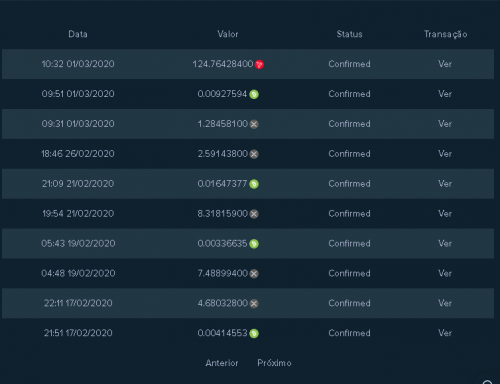
Task: Click Confirmed status in 05:43 19/02/2020 row
Action: 349,243
